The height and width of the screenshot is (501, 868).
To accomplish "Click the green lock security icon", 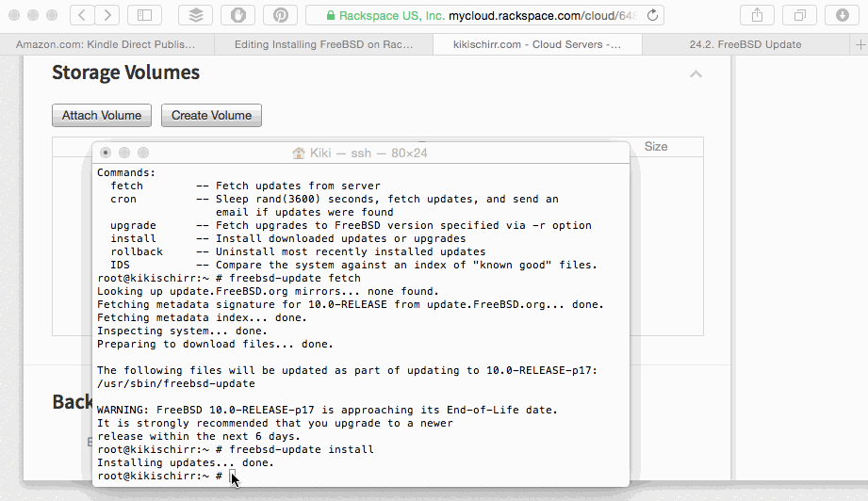I will pos(331,15).
